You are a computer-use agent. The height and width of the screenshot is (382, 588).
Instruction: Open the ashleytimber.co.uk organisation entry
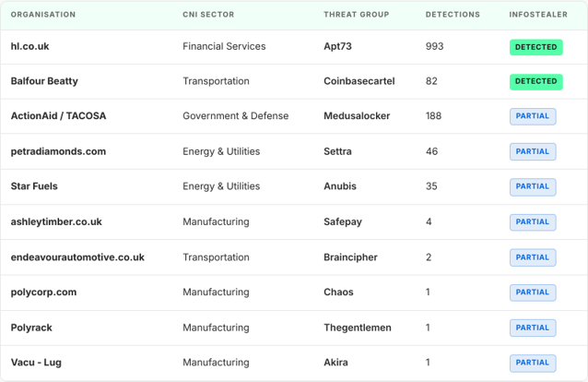click(x=56, y=221)
